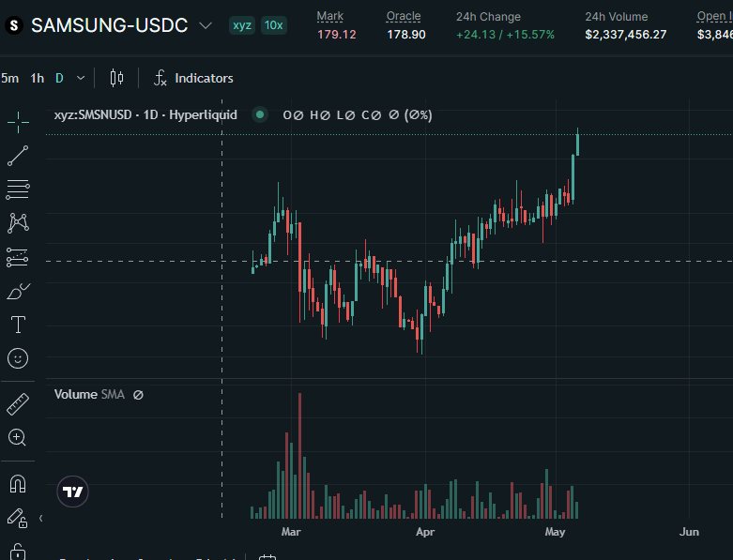Screen dimensions: 733x560
Task: Click the Jun label on time axis
Action: point(689,532)
